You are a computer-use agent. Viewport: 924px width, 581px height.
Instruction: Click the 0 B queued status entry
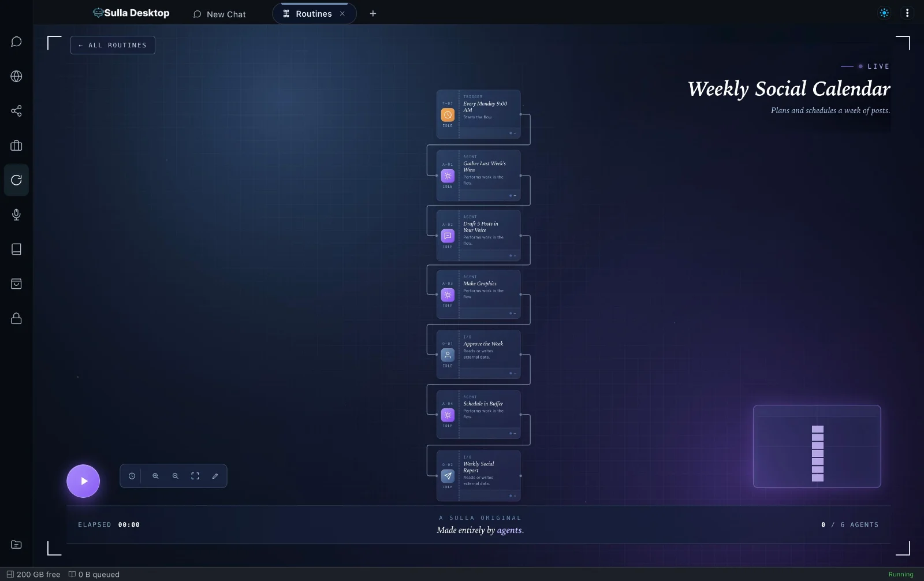click(x=94, y=575)
